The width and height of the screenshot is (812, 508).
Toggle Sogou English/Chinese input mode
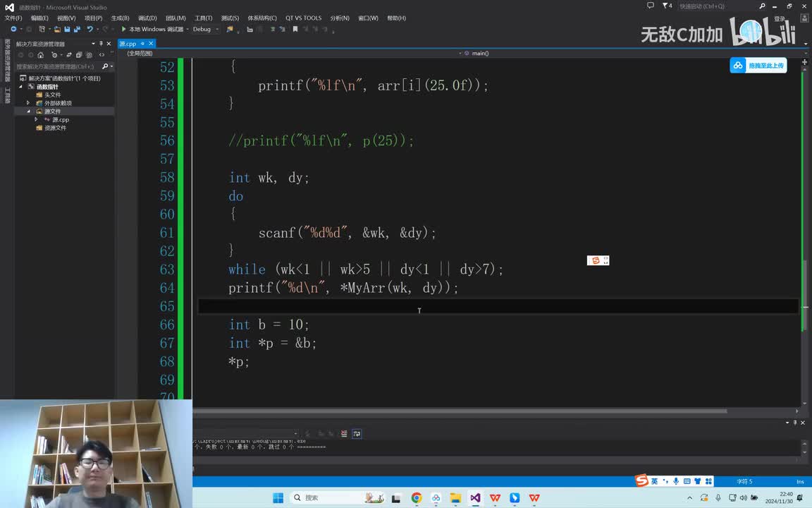[x=655, y=481]
